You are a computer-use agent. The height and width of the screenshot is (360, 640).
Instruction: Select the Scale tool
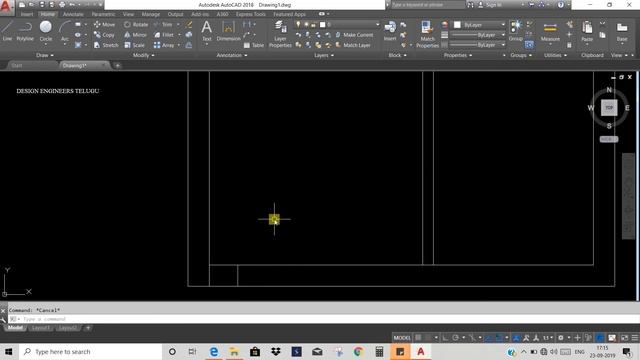(134, 45)
